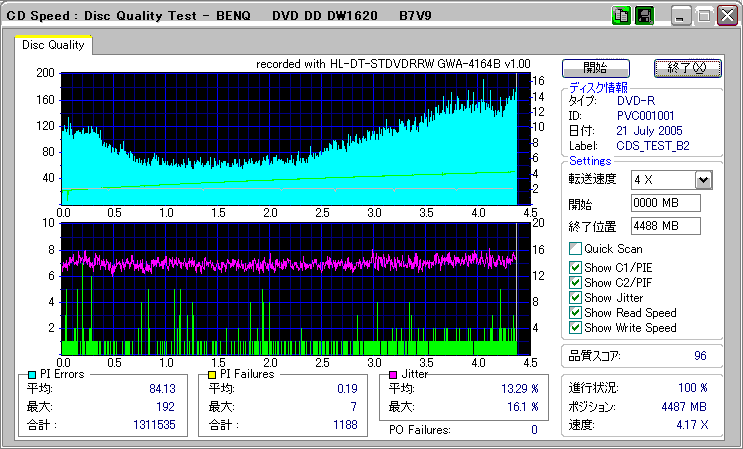Close the Disc Quality Test window
The height and width of the screenshot is (449, 743).
click(727, 15)
